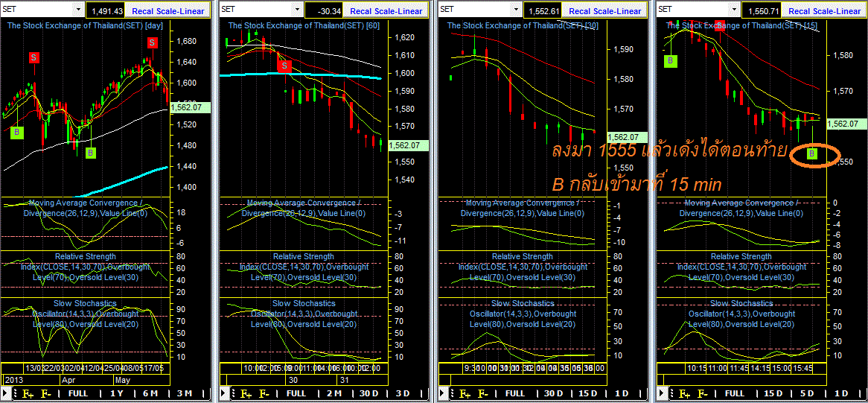Image resolution: width=868 pixels, height=403 pixels.
Task: Select FULL range in the 60-minute chart
Action: coord(297,393)
